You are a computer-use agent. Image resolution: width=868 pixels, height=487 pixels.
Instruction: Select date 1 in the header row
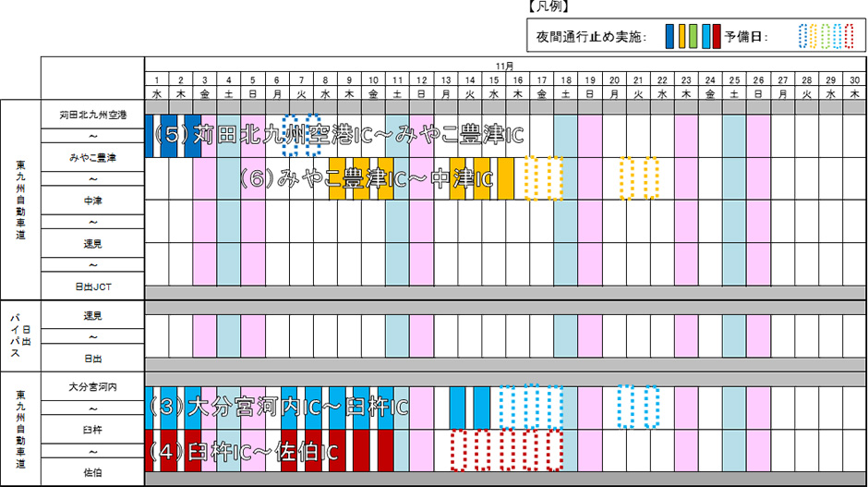click(x=157, y=80)
